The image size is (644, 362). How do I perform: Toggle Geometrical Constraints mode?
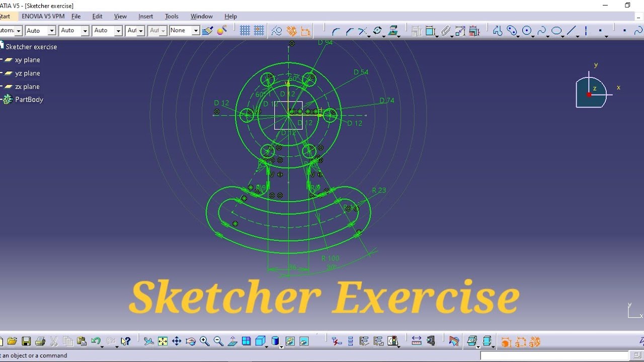pos(291,31)
